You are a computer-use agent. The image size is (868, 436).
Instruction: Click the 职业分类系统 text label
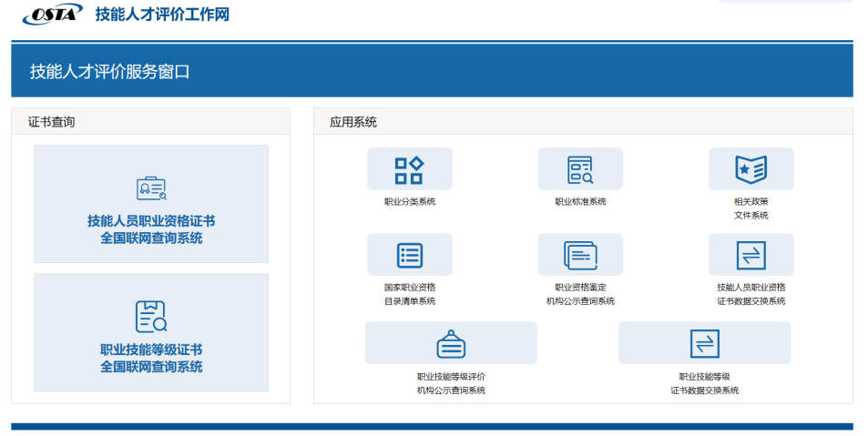point(410,202)
